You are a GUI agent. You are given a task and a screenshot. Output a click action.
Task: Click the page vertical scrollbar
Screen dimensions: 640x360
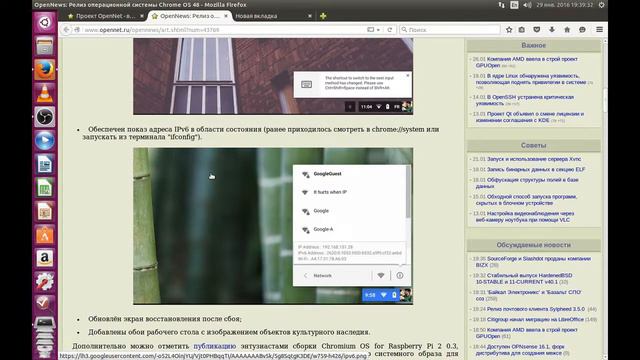point(605,198)
